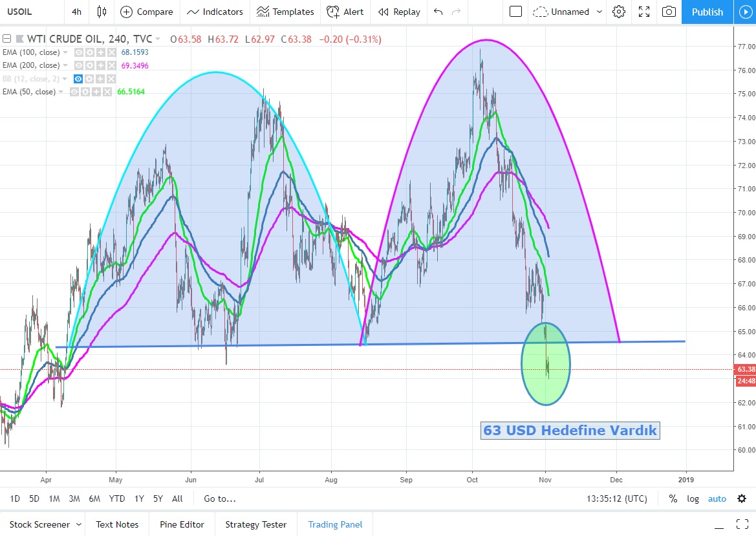756x536 pixels.
Task: Open the Strategy Tester tab
Action: click(255, 524)
